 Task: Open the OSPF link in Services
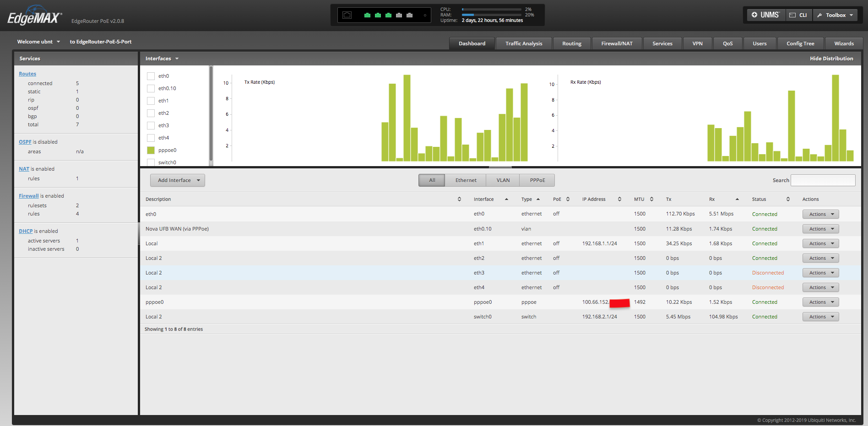(x=25, y=142)
